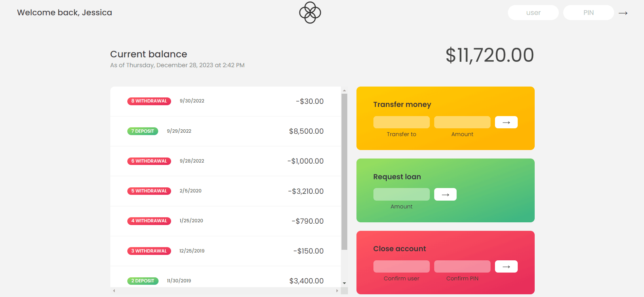The width and height of the screenshot is (644, 297).
Task: Click the login arrow beside PIN field
Action: click(x=623, y=13)
